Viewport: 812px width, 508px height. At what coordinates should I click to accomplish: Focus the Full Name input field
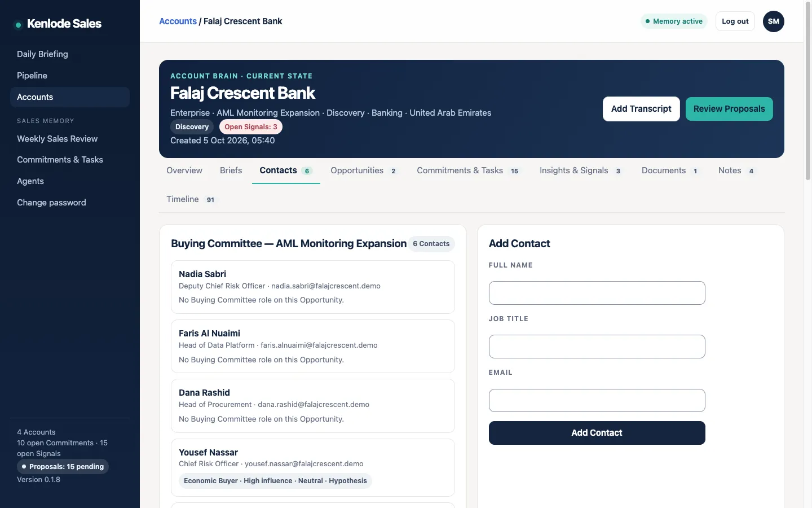pos(597,293)
